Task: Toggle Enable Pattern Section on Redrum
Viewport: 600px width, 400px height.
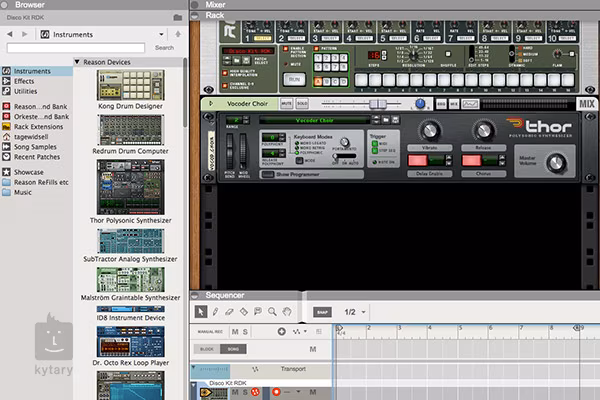Action: 285,49
